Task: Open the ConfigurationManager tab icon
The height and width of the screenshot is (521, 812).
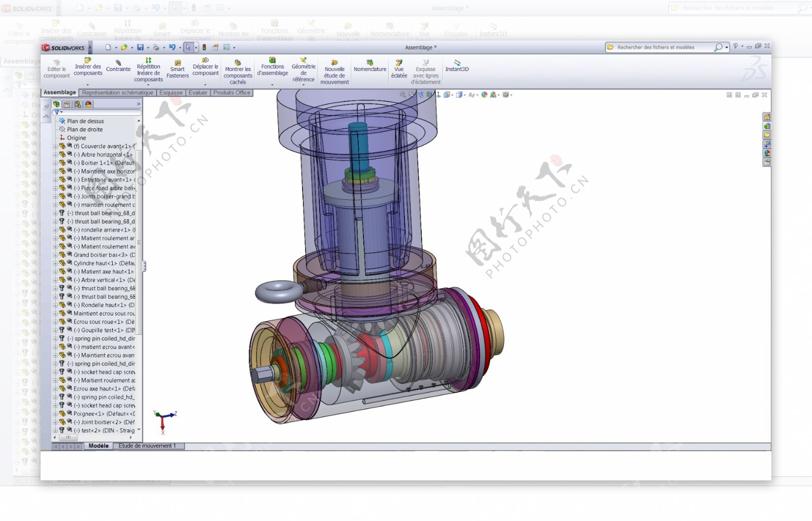Action: (78, 104)
